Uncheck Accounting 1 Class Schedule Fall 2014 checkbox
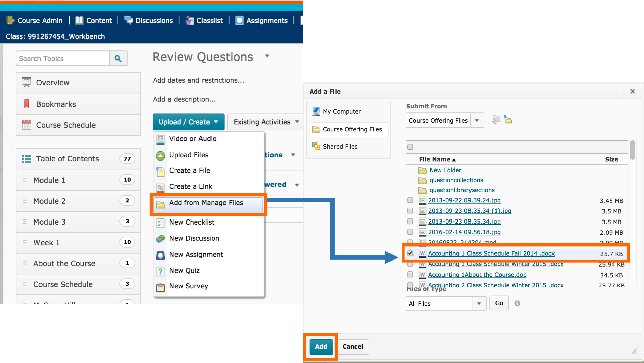The width and height of the screenshot is (644, 363). point(410,253)
